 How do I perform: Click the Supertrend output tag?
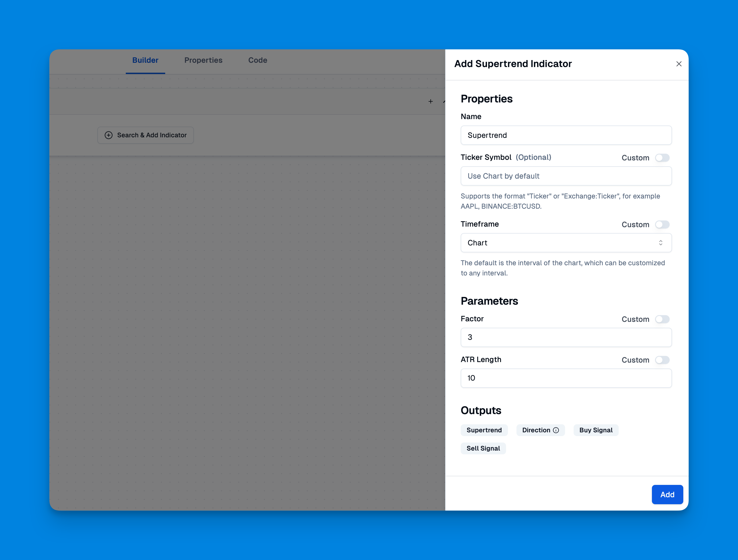click(x=484, y=430)
